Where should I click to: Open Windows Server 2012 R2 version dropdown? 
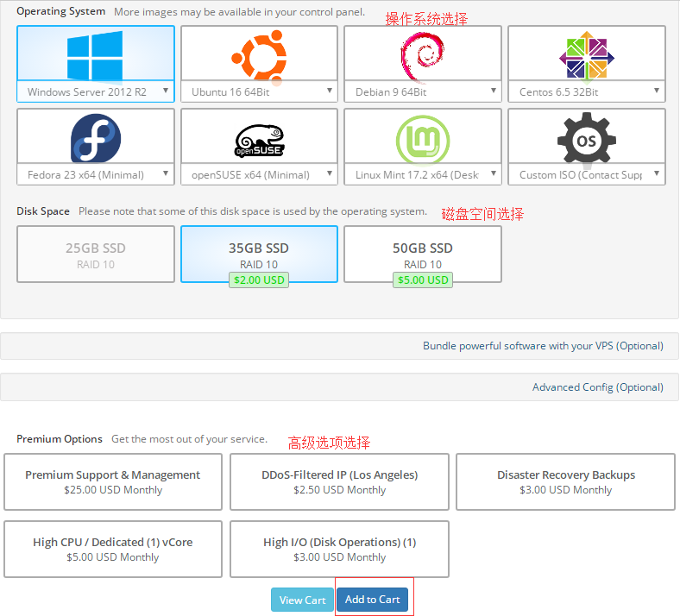[96, 91]
